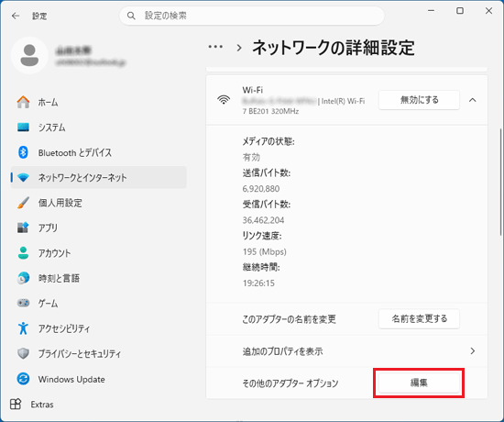
Task: Go to アカウント settings
Action: click(98, 253)
